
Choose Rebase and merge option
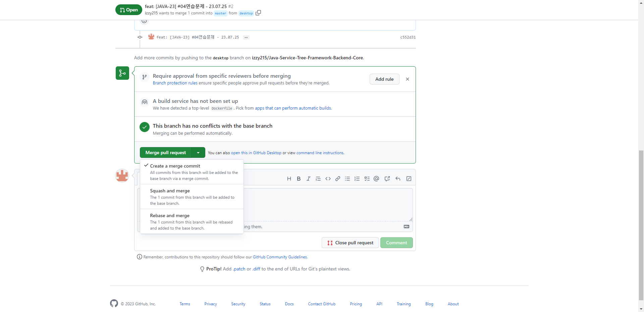pyautogui.click(x=192, y=222)
